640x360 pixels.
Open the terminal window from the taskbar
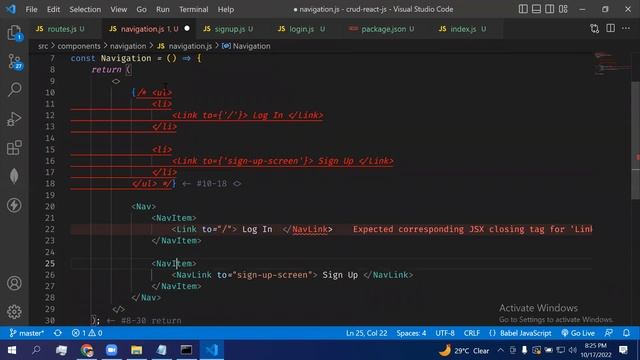pyautogui.click(x=186, y=350)
